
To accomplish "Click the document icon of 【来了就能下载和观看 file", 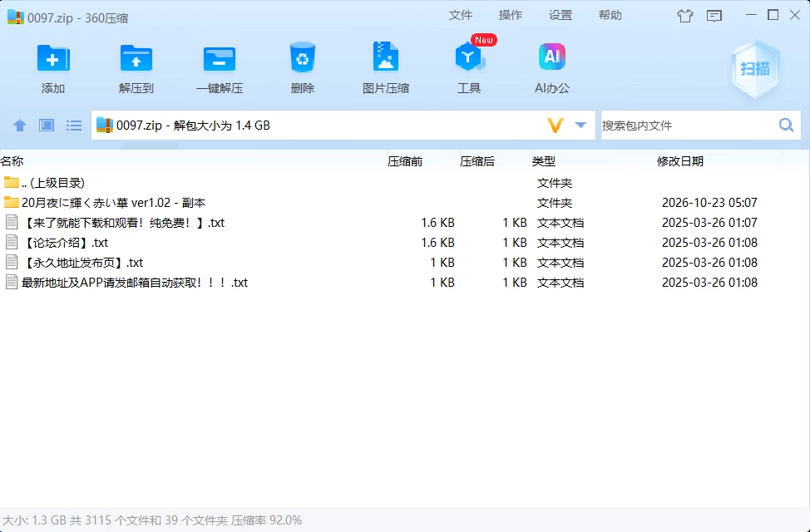I will 12,222.
